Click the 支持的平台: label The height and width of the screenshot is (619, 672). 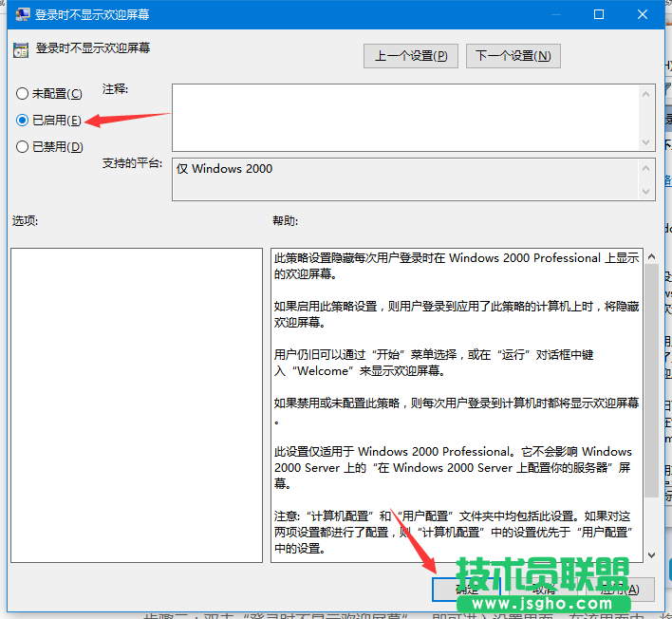click(132, 163)
